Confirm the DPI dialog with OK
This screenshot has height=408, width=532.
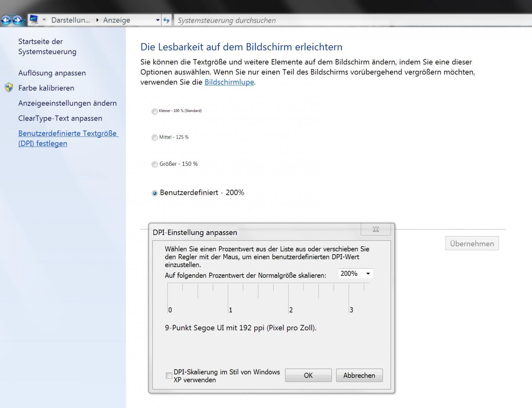coord(308,375)
